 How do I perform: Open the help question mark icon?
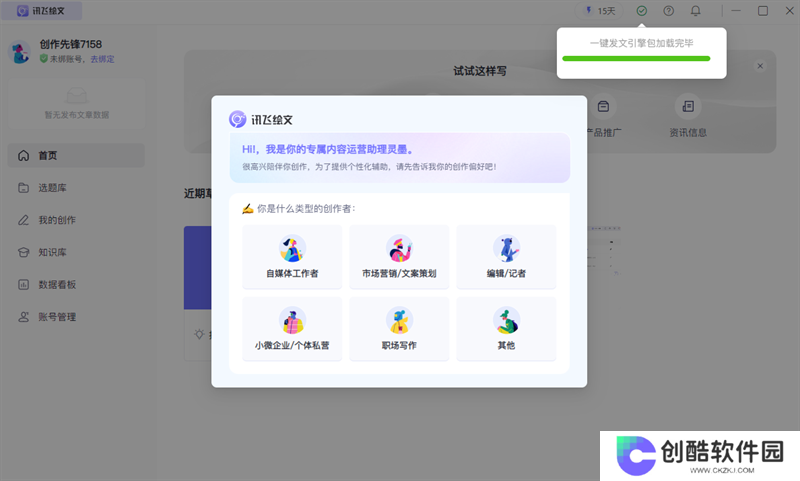[x=668, y=11]
